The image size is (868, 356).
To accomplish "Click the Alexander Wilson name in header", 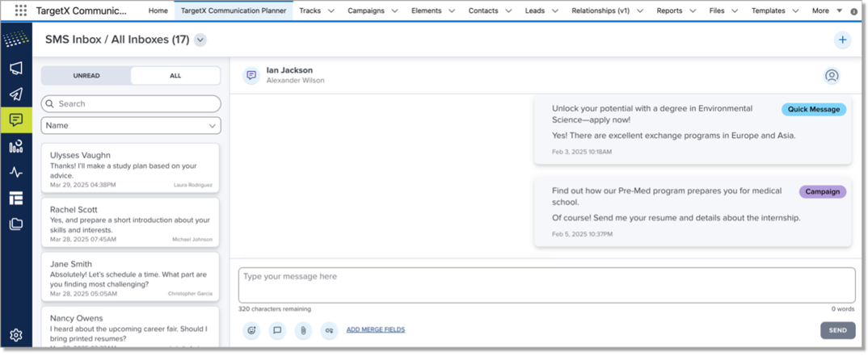I will pyautogui.click(x=295, y=81).
